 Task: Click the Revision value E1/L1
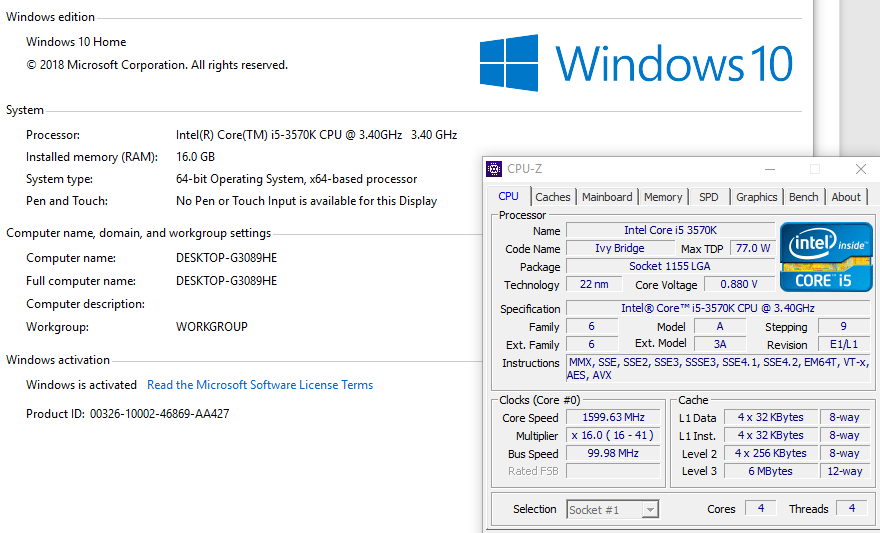pos(844,344)
